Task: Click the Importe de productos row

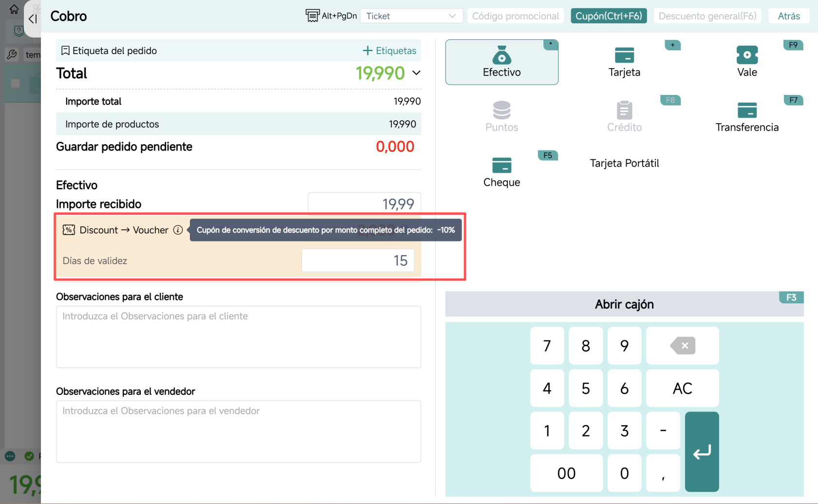Action: [239, 124]
